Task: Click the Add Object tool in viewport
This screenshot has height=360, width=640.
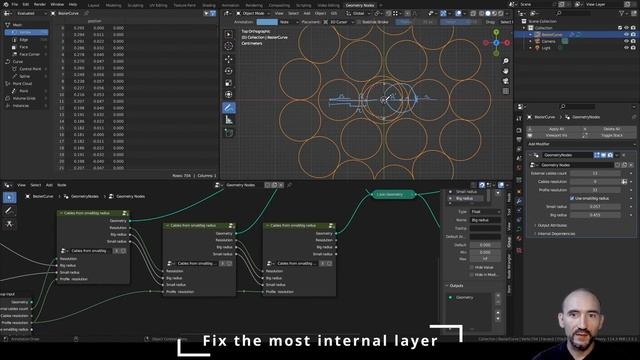Action: (229, 133)
